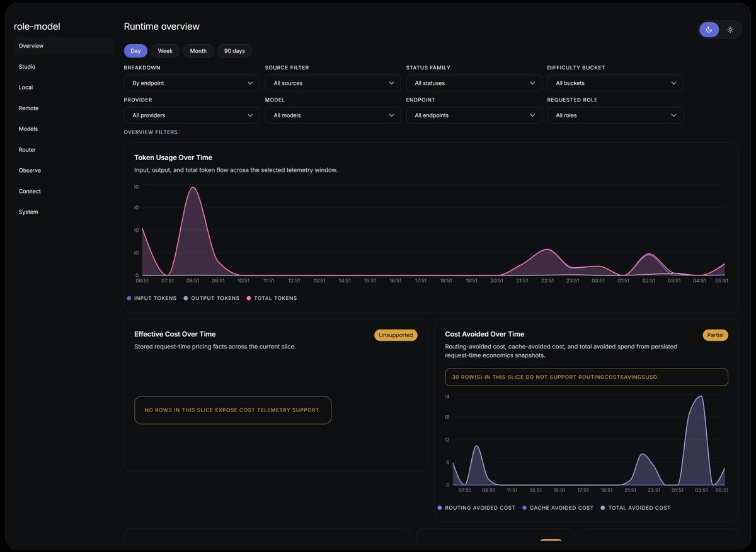Image resolution: width=756 pixels, height=552 pixels.
Task: Open Local in the sidebar
Action: (64, 88)
